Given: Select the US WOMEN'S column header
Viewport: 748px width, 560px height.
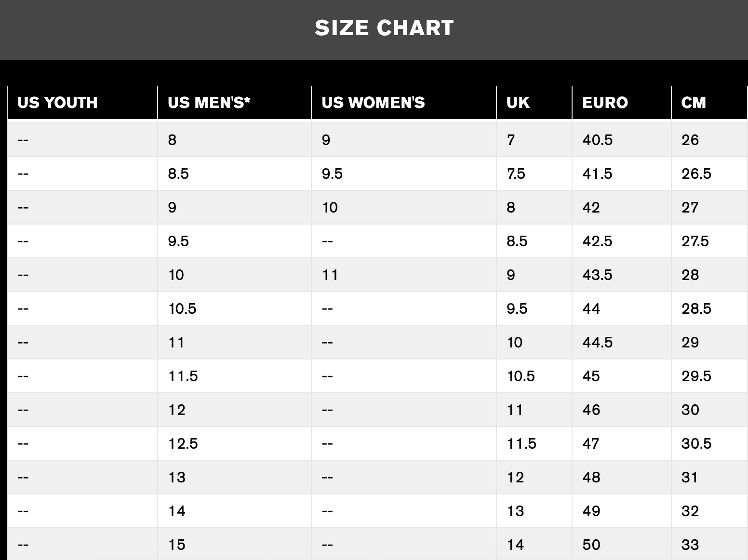Looking at the screenshot, I should tap(404, 103).
